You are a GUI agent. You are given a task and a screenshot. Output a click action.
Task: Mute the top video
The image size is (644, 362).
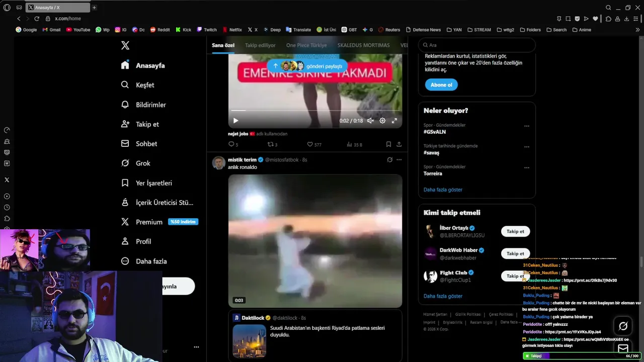click(370, 121)
